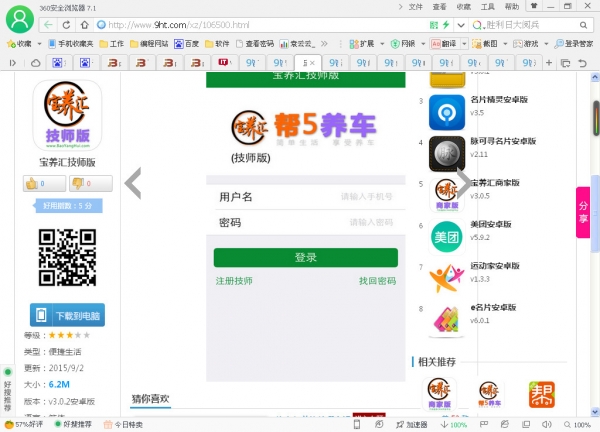Screen dimensions: 600x432
Task: Click the 下载到电脑 download button
Action: click(67, 315)
